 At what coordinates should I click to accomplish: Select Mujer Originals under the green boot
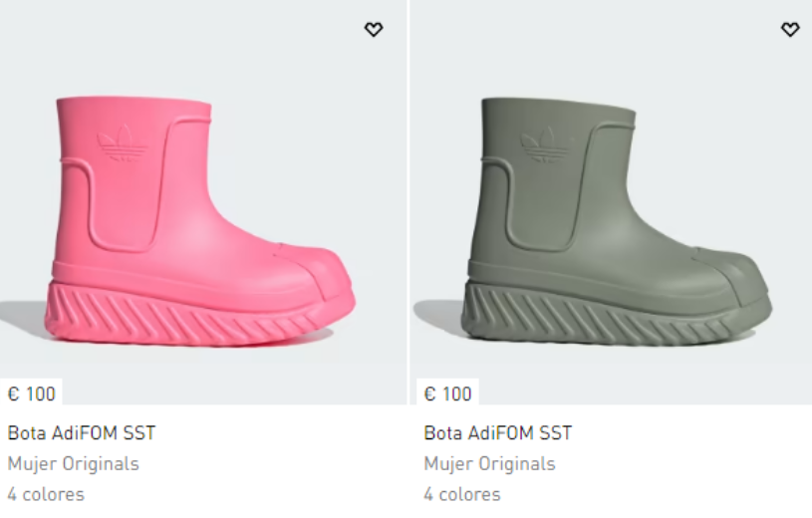click(x=489, y=463)
